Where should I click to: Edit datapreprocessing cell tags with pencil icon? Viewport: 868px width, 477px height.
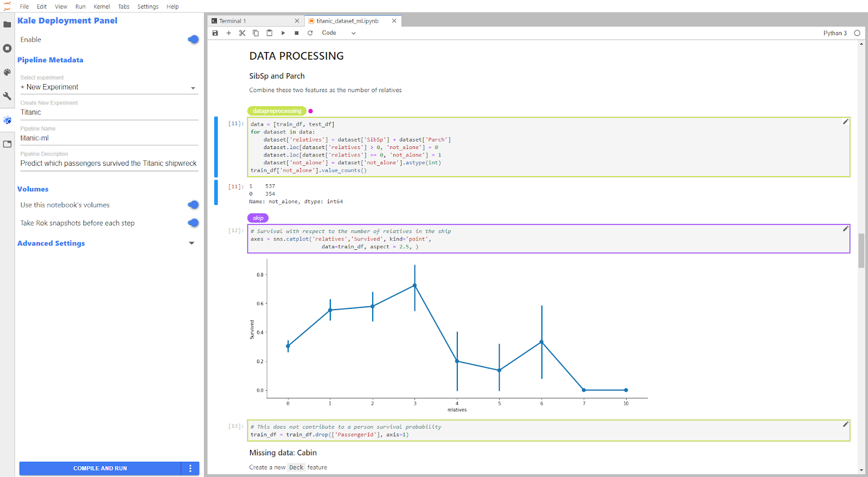845,122
